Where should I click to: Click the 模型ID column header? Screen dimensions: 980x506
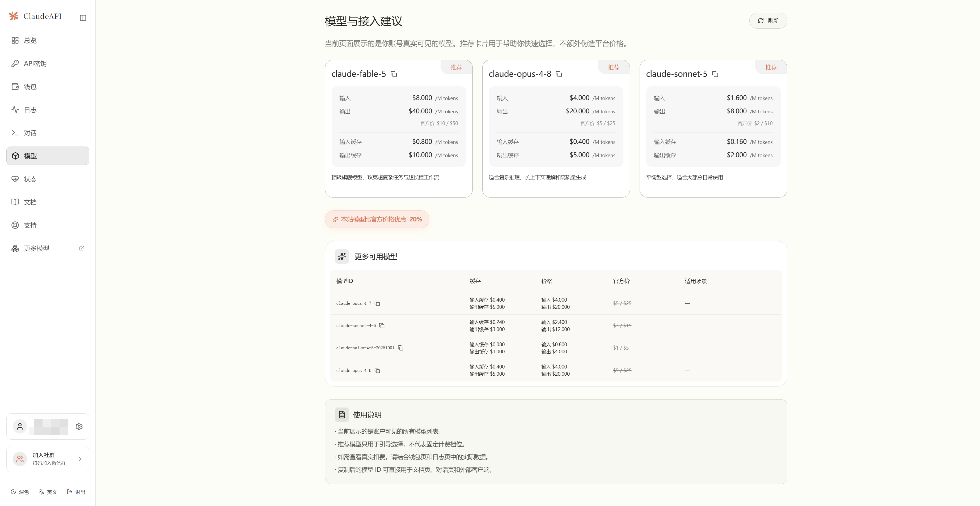click(x=345, y=281)
